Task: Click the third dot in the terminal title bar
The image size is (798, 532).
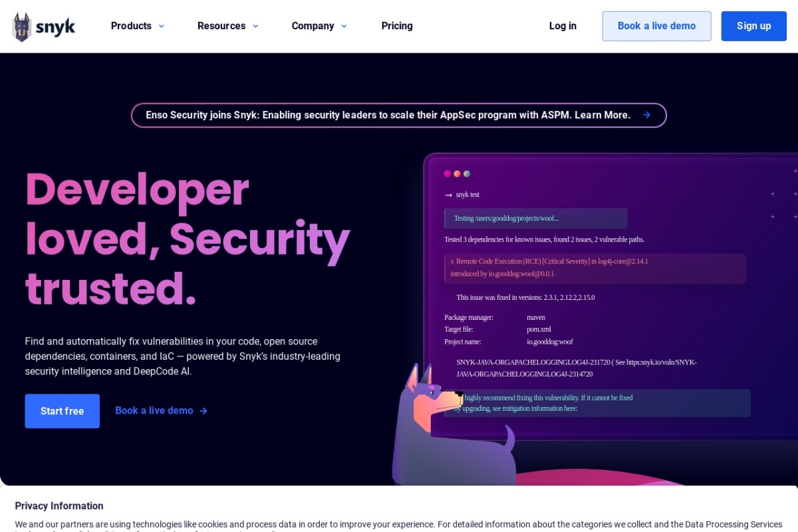Action: pyautogui.click(x=467, y=174)
